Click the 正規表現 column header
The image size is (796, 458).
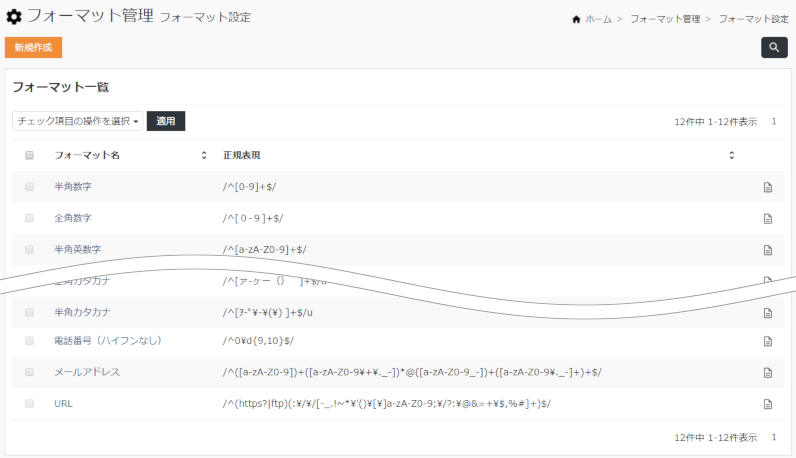pos(242,155)
